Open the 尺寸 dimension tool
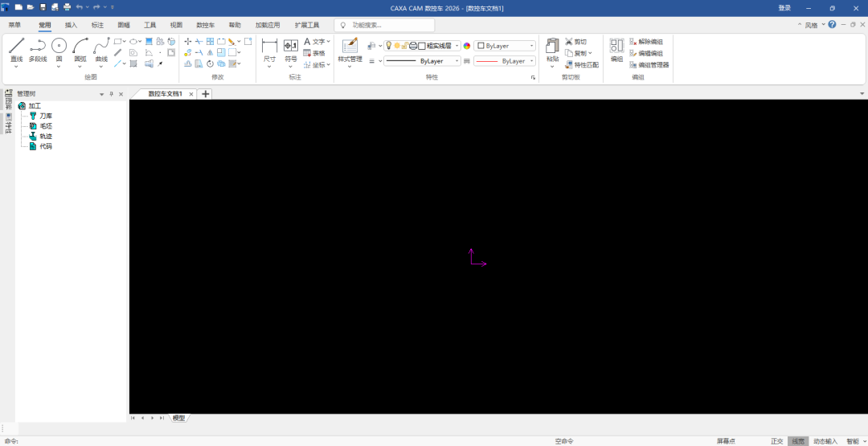868x446 pixels. point(269,50)
